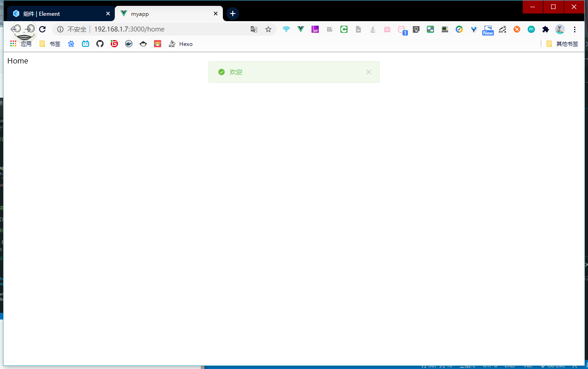
Task: Click the Axure RP extension icon
Action: click(315, 29)
